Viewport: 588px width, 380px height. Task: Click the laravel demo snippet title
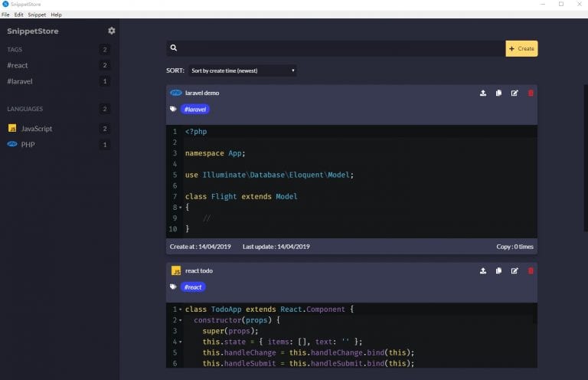(x=202, y=93)
